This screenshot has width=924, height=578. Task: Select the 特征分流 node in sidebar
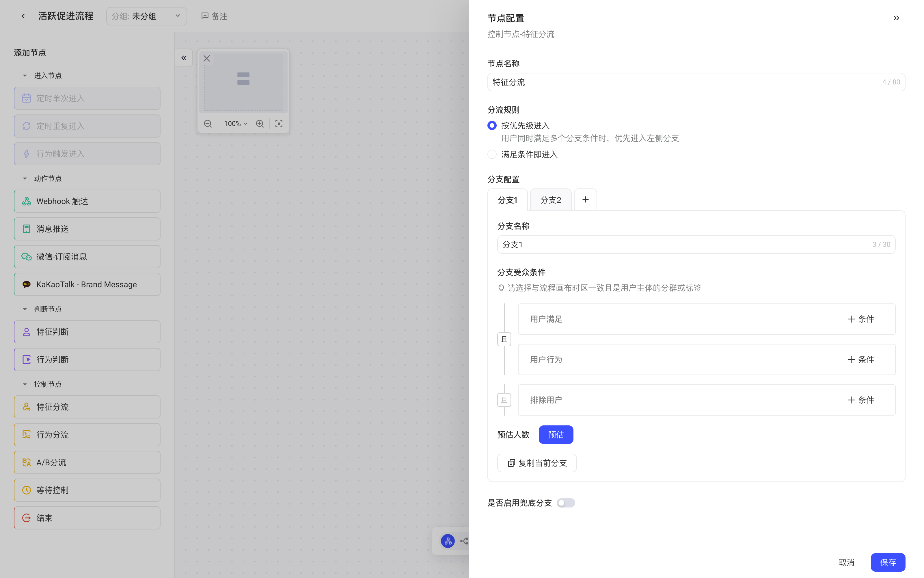coord(87,407)
